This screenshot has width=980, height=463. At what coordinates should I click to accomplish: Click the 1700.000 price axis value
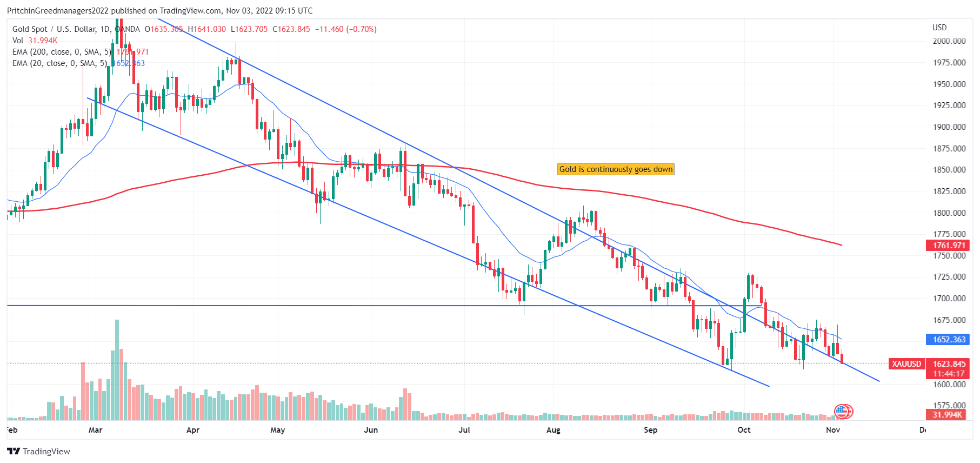(949, 299)
